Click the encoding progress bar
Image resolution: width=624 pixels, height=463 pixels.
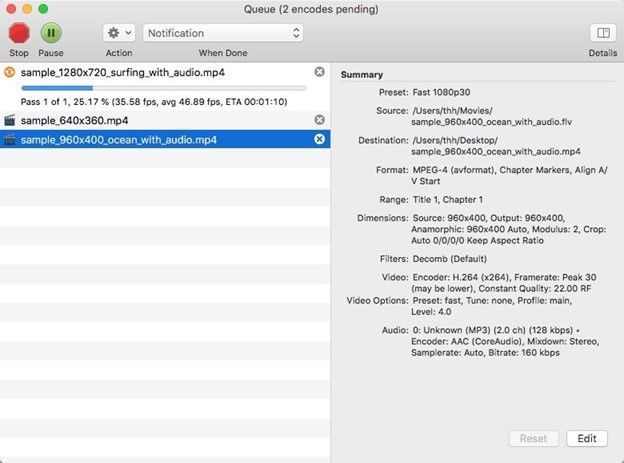click(163, 88)
